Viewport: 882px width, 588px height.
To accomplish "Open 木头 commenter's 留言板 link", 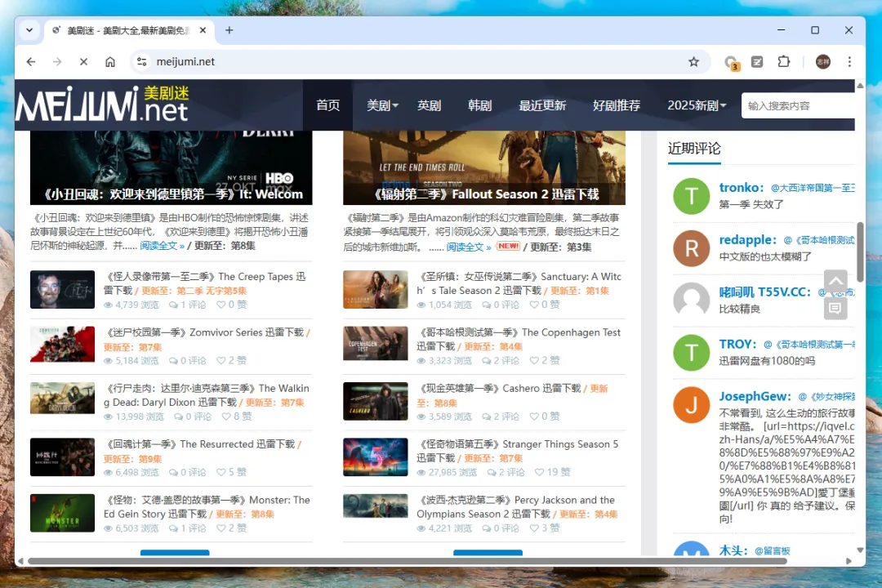I will point(773,551).
